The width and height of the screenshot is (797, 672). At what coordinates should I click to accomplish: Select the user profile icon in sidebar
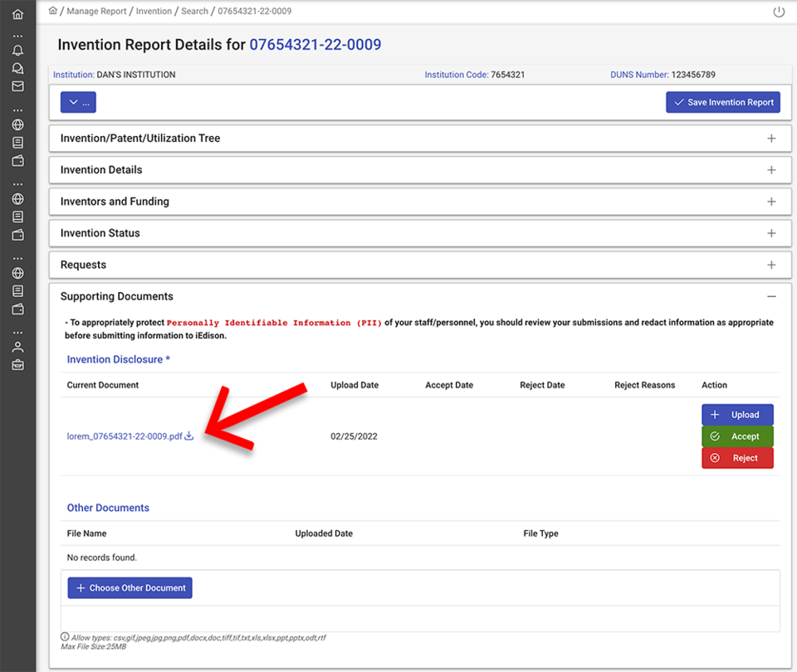(x=17, y=346)
